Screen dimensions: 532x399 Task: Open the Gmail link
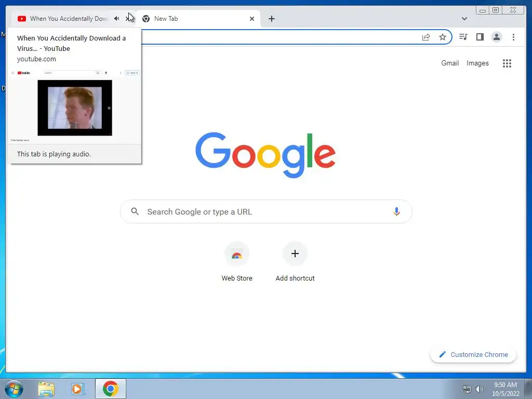click(450, 63)
